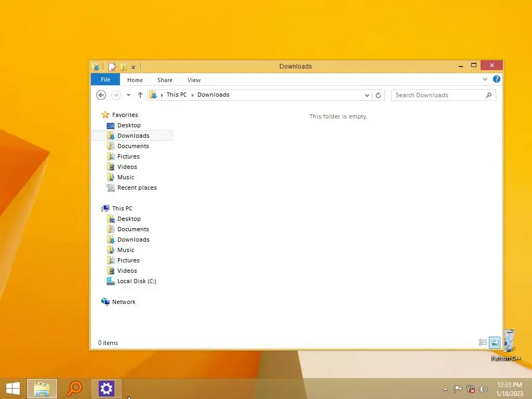Viewport: 532px width, 399px height.
Task: Click the magnifier icon in the search box
Action: (x=488, y=95)
